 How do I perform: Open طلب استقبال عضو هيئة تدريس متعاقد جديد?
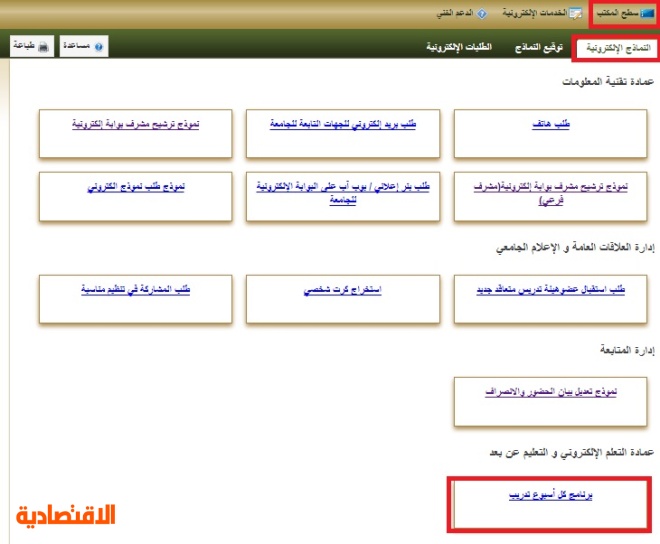coord(551,289)
